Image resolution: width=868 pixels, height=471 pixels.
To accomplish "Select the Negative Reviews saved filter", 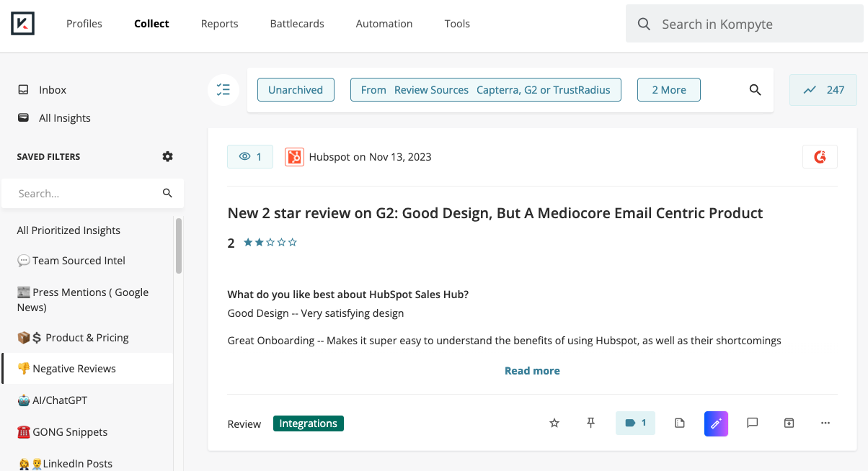I will (74, 369).
